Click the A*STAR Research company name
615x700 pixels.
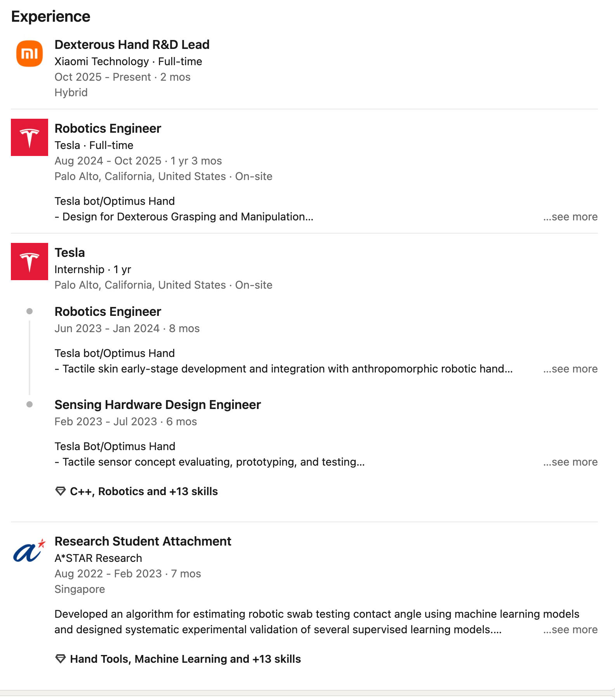98,558
